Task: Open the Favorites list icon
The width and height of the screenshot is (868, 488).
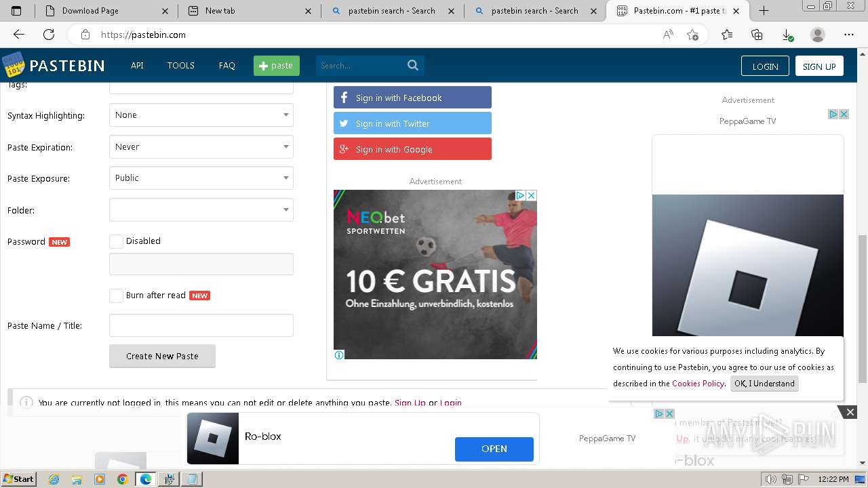Action: tap(727, 35)
